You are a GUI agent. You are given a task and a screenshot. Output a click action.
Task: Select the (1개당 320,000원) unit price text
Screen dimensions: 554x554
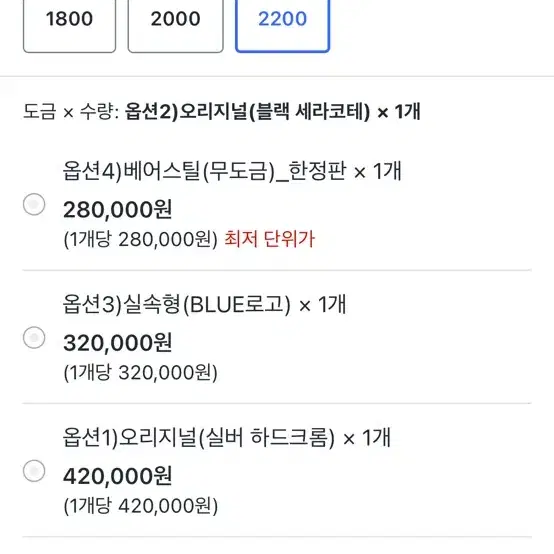141,373
